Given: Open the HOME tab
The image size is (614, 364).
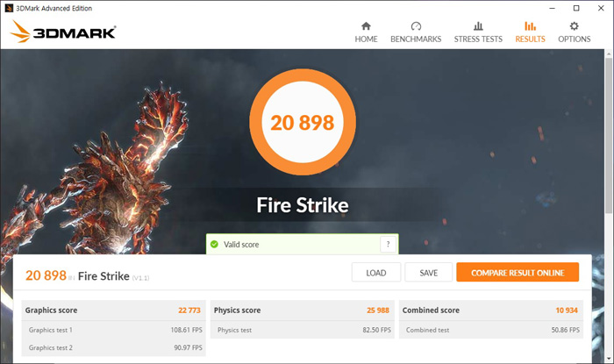Looking at the screenshot, I should click(366, 32).
